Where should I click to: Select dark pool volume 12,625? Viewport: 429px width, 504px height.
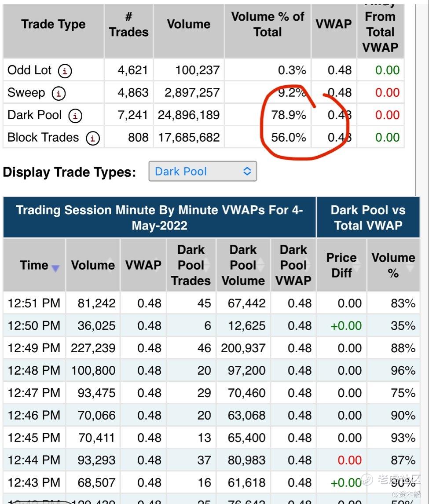coord(247,325)
